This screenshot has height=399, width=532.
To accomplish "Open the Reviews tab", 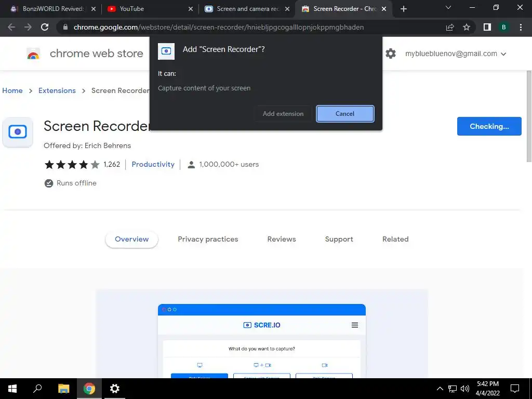I will coord(282,239).
